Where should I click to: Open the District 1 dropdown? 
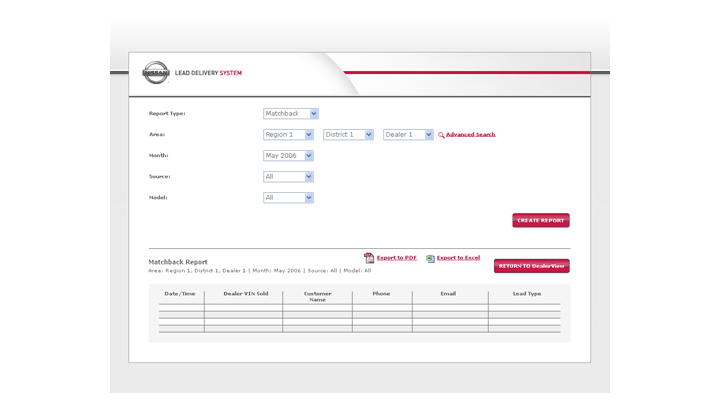[x=348, y=135]
